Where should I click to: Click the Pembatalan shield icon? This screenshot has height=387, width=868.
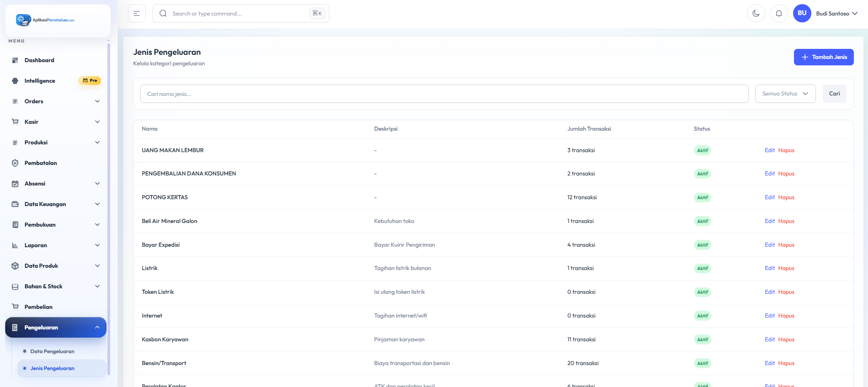tap(15, 163)
